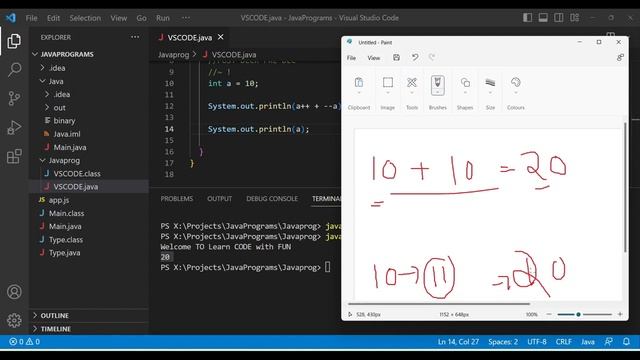Click the Paint Save icon

tap(396, 58)
